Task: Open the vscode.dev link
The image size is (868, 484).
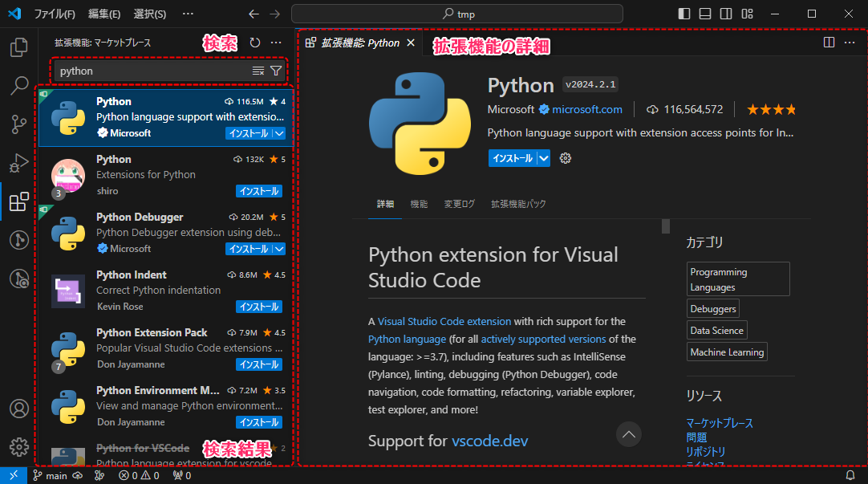Action: point(490,441)
